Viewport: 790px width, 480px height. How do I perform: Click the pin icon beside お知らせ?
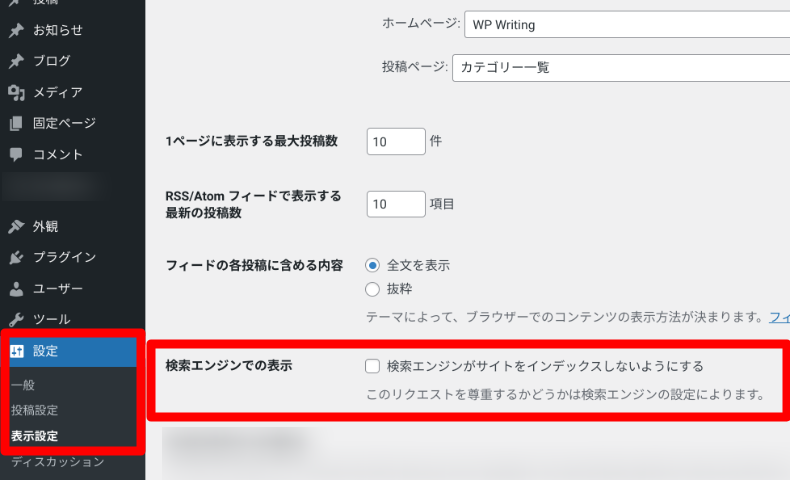click(16, 30)
